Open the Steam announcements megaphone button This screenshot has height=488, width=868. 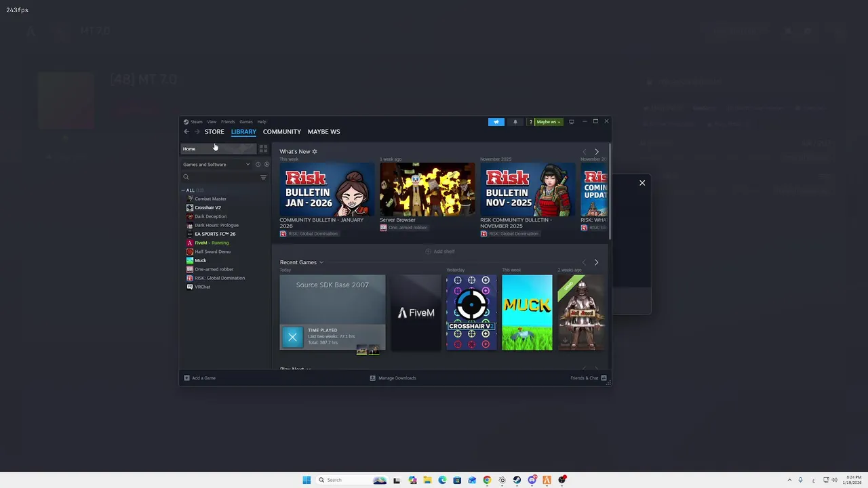[496, 122]
